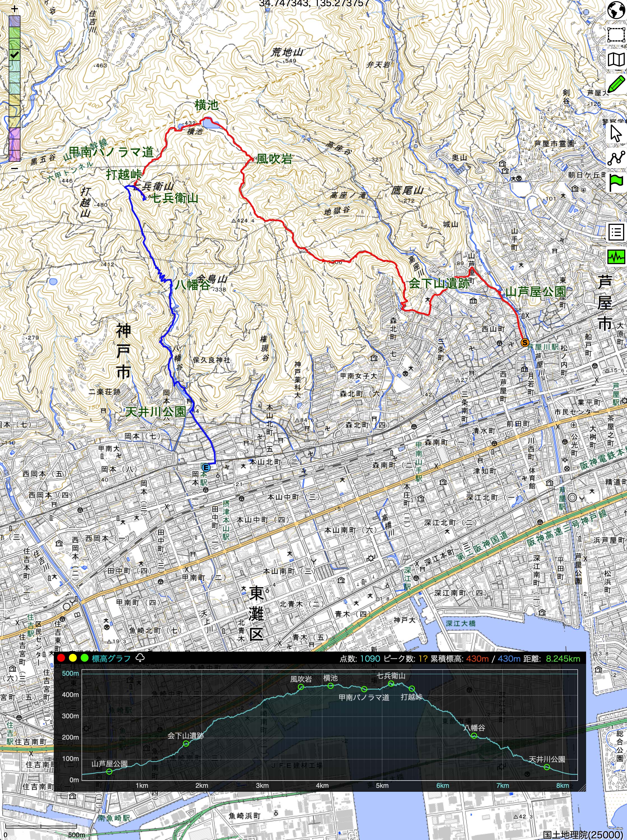Click the 風吹岩 marker on the elevation graph
The height and width of the screenshot is (840, 627).
[301, 687]
